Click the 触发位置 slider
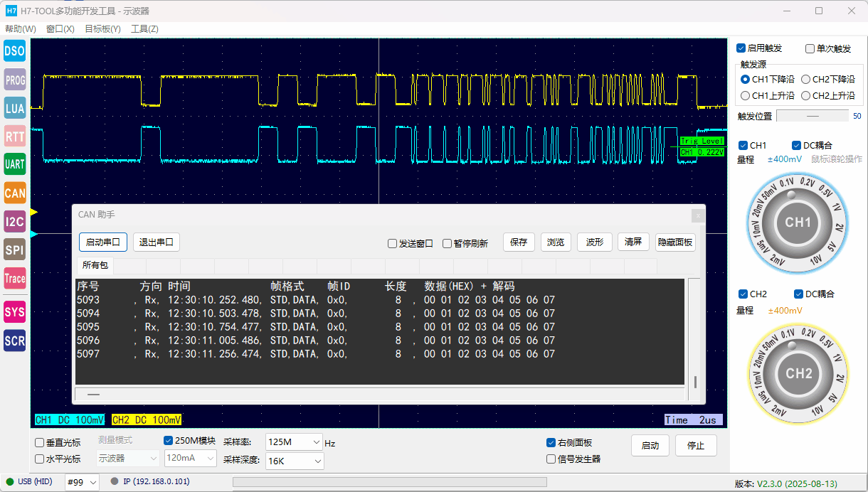Viewport: 868px width, 492px height. pos(812,116)
